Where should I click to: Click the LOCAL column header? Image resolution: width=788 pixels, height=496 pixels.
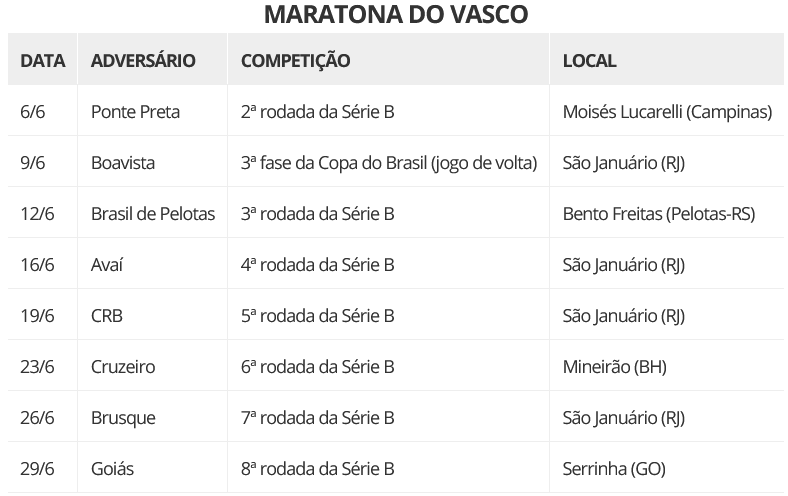[x=590, y=60]
